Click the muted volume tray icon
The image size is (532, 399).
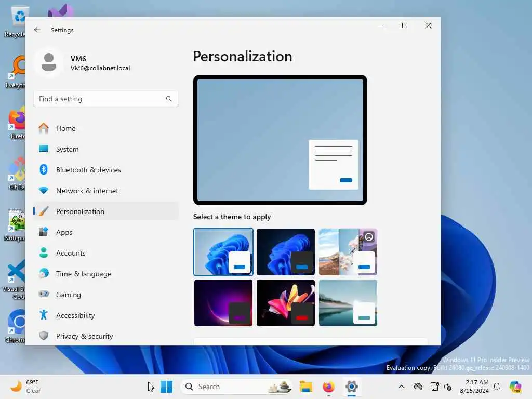coord(448,387)
